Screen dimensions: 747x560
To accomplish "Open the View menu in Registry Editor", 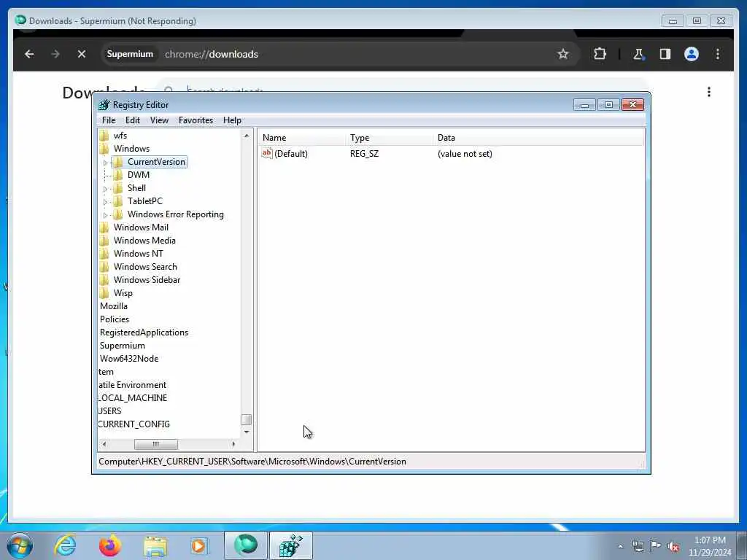I will click(159, 120).
